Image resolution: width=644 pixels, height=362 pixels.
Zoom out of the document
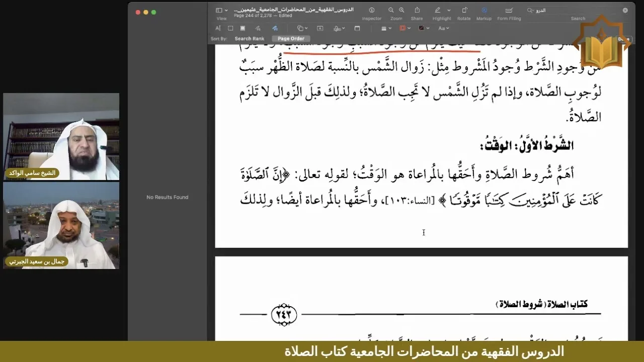(391, 11)
